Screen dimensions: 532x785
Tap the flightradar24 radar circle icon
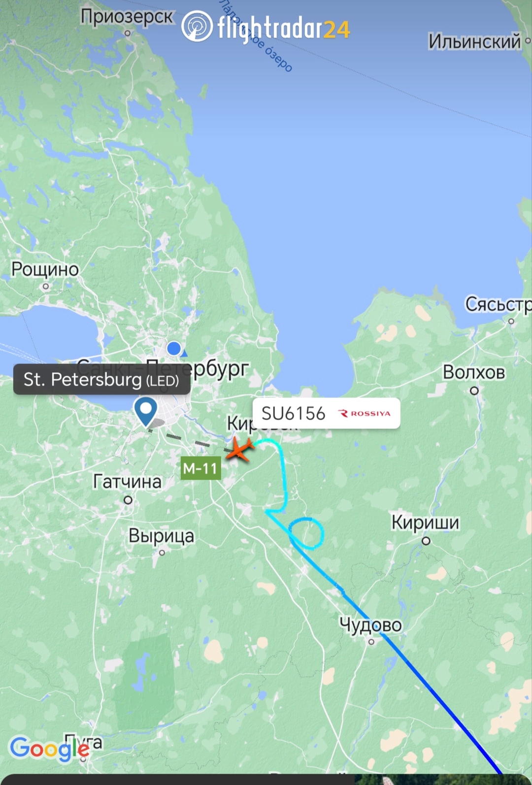[197, 27]
